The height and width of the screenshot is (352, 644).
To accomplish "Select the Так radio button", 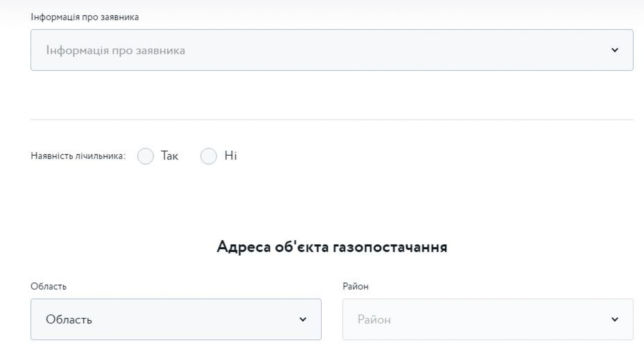I will coord(146,156).
